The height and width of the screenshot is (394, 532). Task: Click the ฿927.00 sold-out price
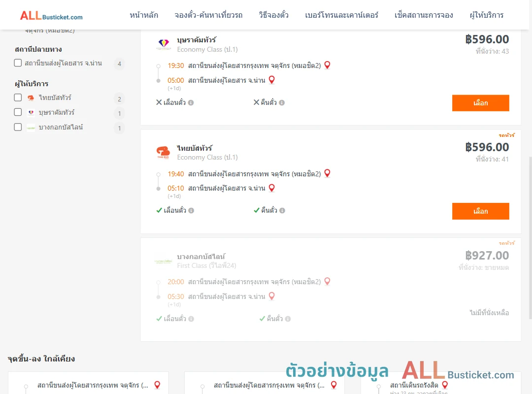point(487,255)
